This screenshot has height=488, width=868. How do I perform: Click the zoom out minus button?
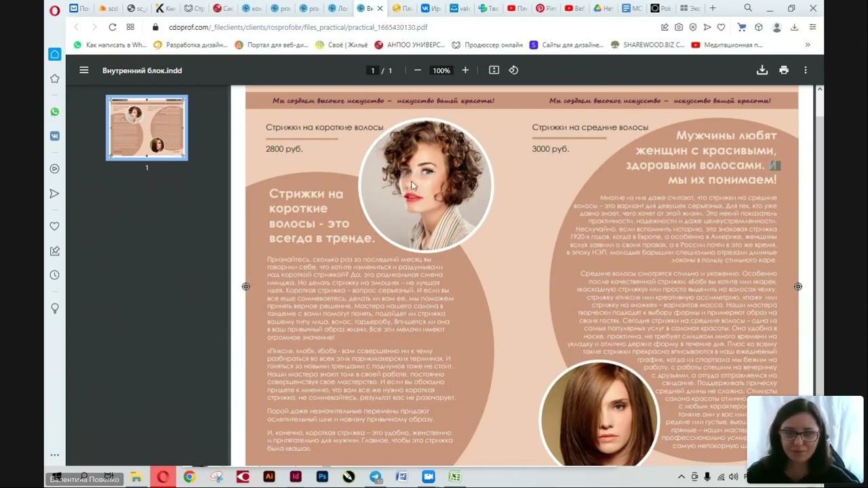(418, 70)
